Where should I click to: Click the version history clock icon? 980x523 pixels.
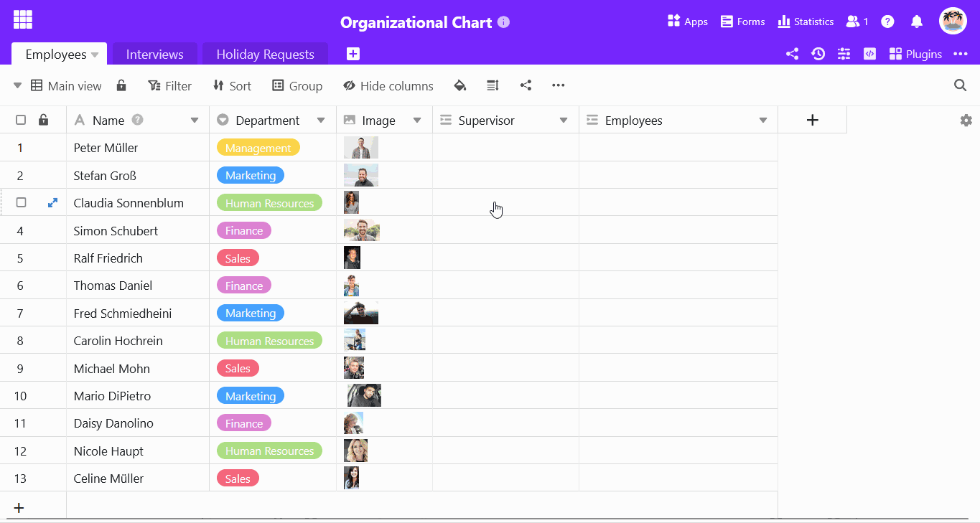coord(818,54)
